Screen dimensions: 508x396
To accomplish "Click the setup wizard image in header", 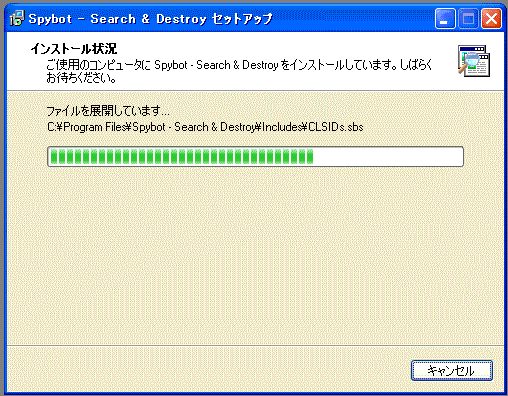I will 474,61.
